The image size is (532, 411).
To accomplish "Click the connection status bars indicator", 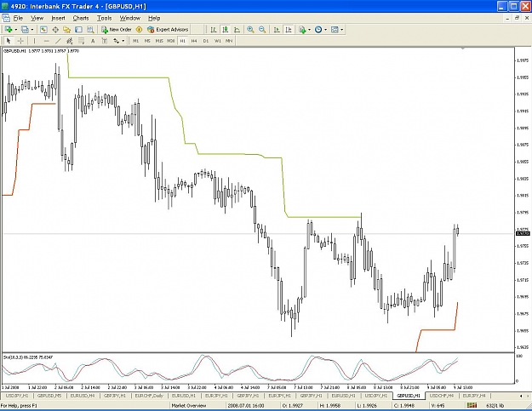I will point(472,405).
